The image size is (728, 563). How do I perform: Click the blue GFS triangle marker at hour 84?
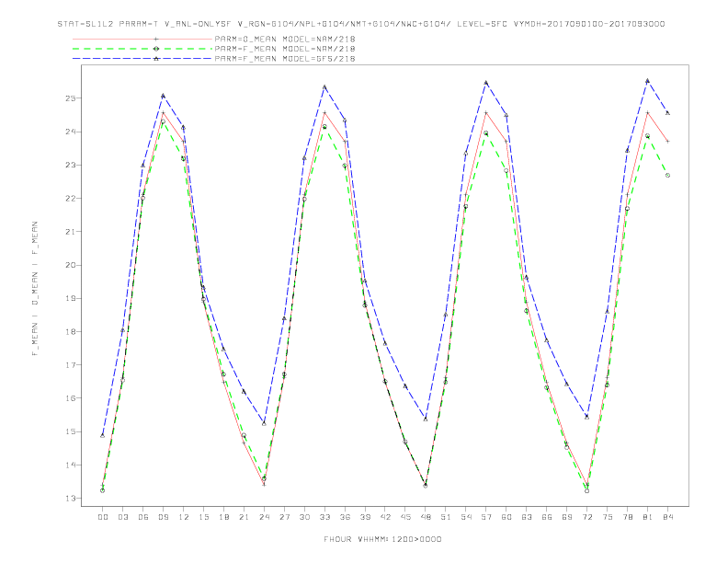[667, 113]
